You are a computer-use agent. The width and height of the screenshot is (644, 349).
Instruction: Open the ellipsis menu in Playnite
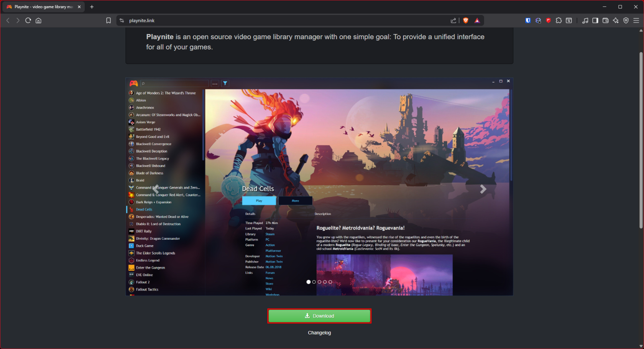(x=215, y=83)
